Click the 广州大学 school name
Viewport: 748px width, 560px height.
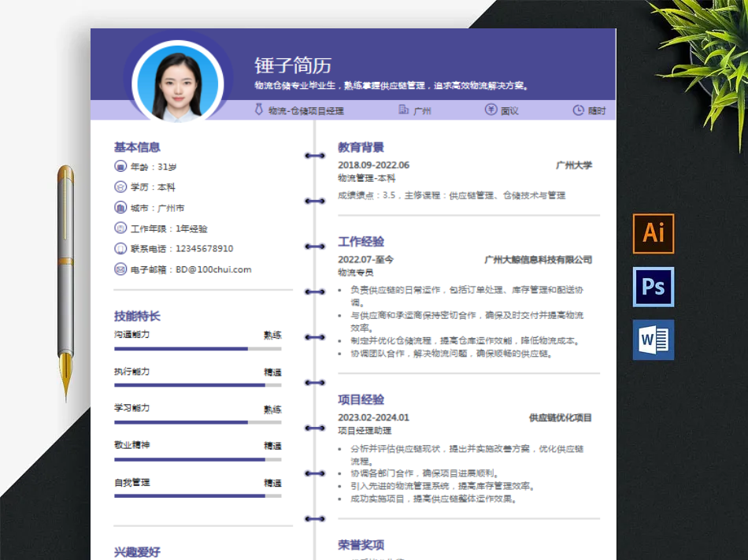click(574, 165)
